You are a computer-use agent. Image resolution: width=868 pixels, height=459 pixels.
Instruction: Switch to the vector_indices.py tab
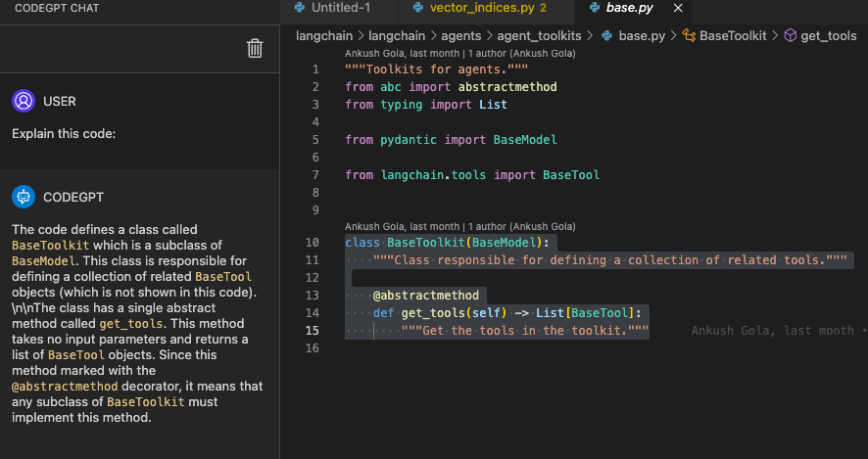(487, 8)
